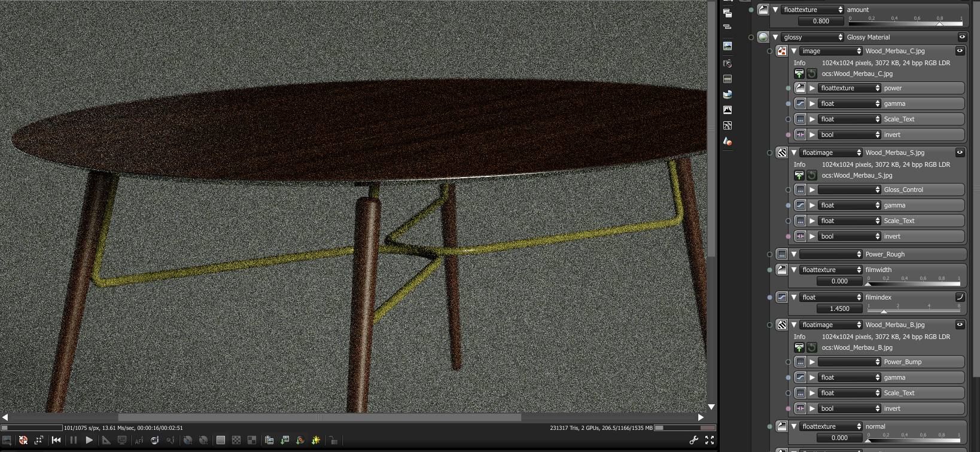980x452 pixels.
Task: Click the fine-dotted grid icon in bottom toolbar
Action: point(221,440)
